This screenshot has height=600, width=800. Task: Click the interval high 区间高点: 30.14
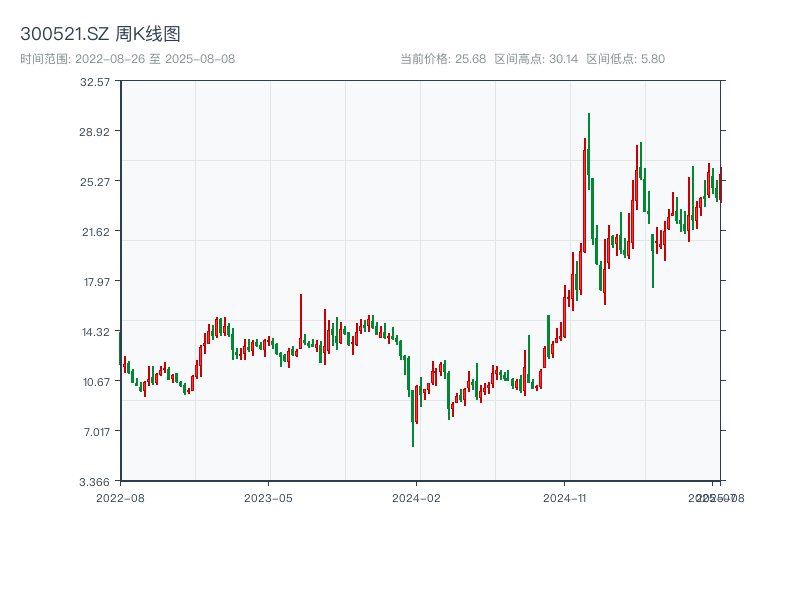pos(536,59)
